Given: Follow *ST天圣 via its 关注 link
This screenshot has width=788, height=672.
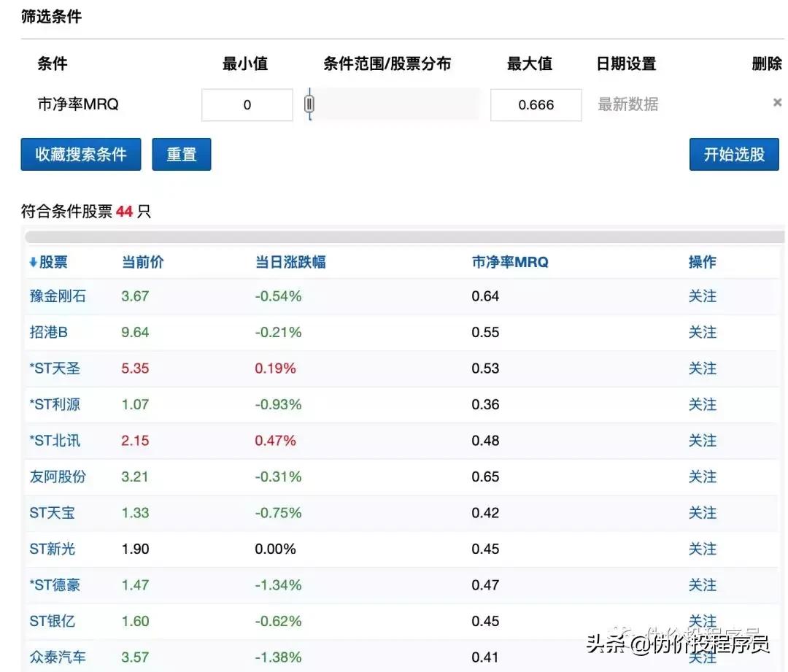Looking at the screenshot, I should (x=703, y=368).
